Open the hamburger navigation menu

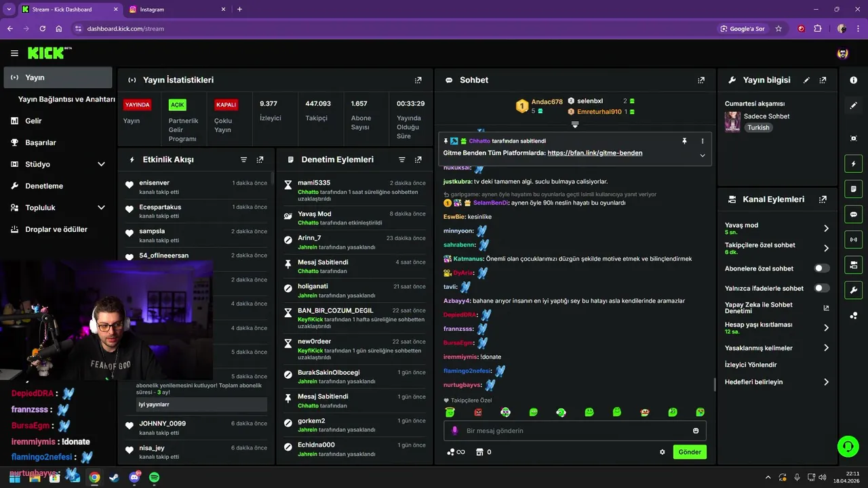point(14,53)
